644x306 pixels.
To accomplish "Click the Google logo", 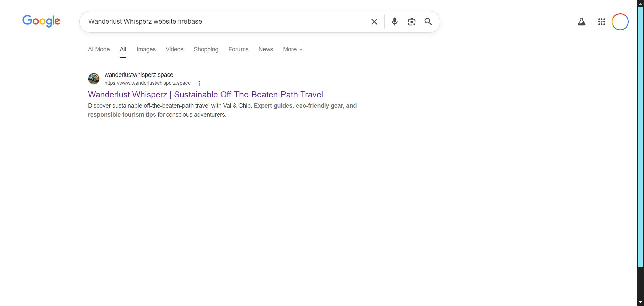I will 41,21.
